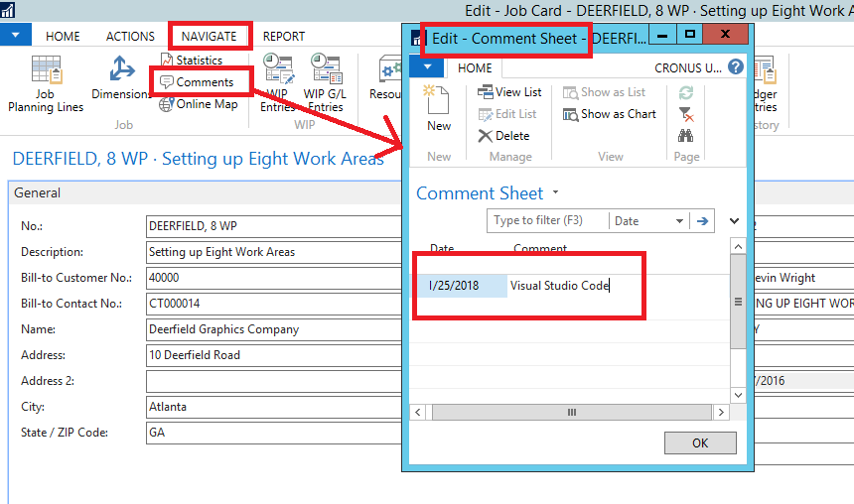This screenshot has height=504, width=854.
Task: Click Show as Chart in Comment Sheet
Action: tap(610, 114)
